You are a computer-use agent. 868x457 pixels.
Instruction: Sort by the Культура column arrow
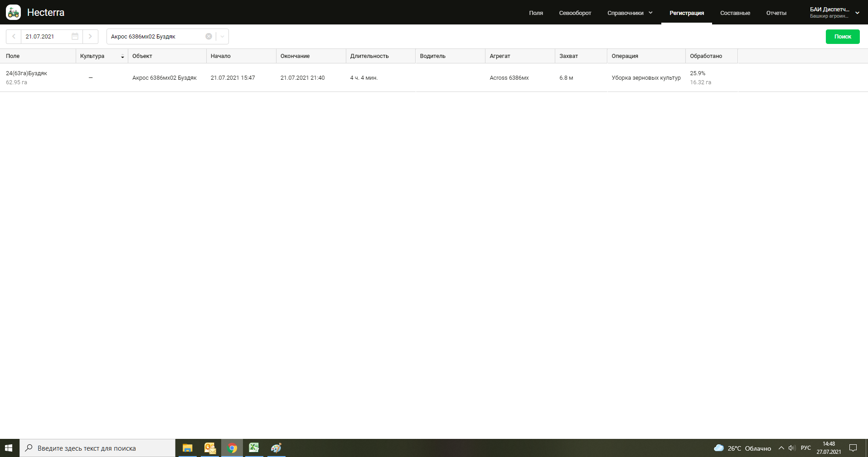[x=122, y=57]
